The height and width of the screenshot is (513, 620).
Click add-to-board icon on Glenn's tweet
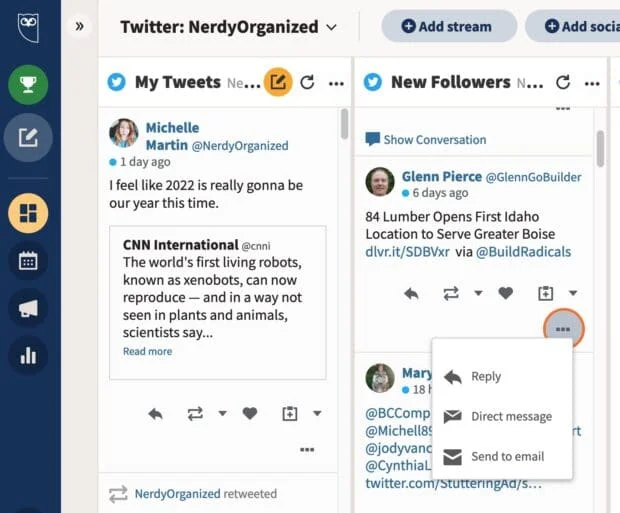pos(545,293)
